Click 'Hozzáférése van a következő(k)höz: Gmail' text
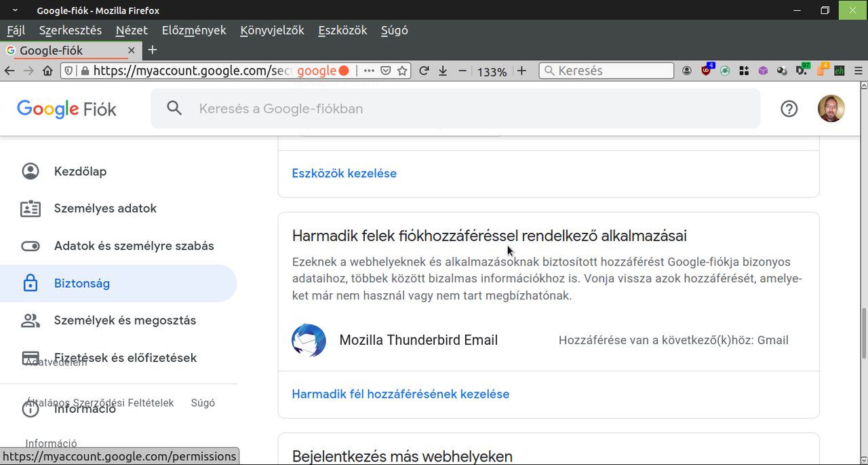 (x=673, y=340)
